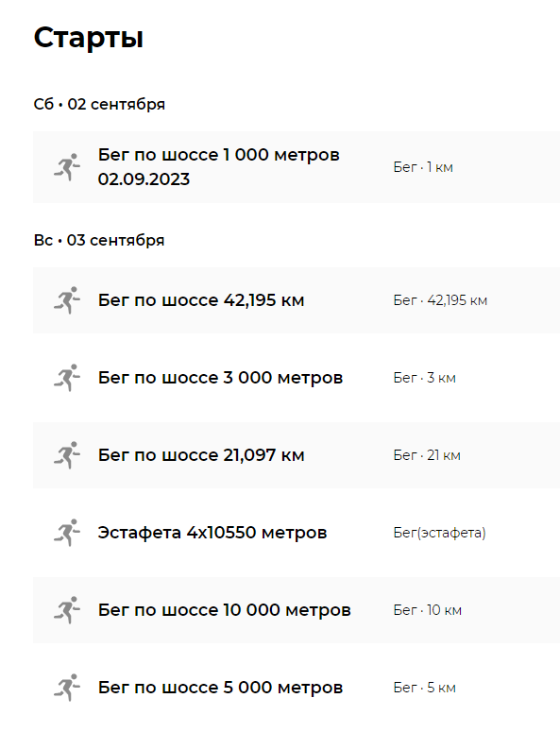Open Бег по шоссе 3 000 метров
The height and width of the screenshot is (732, 560).
[220, 378]
